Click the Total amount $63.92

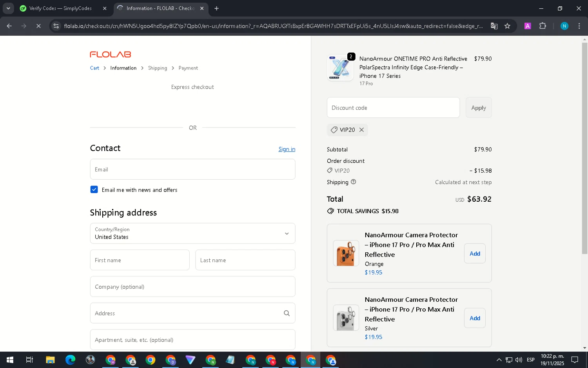[479, 199]
